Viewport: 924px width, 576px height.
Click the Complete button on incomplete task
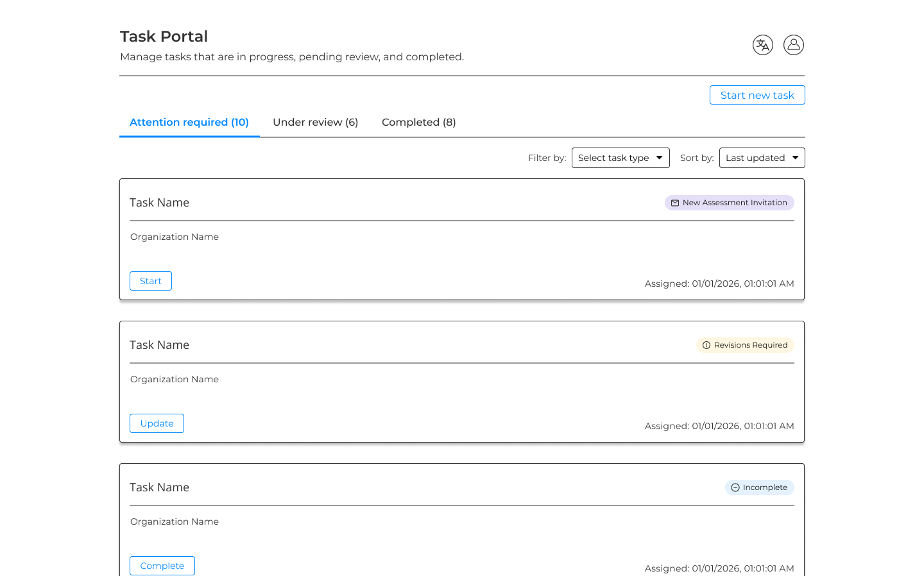click(162, 566)
